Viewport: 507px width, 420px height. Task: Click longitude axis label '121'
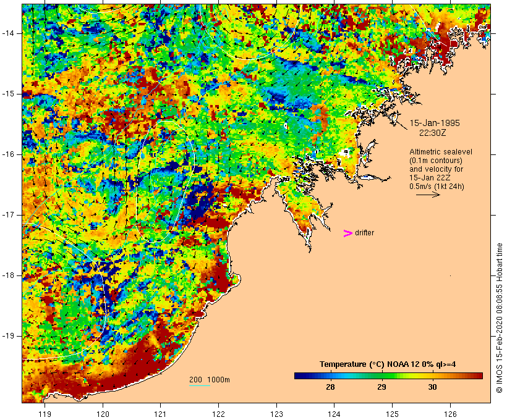161,414
